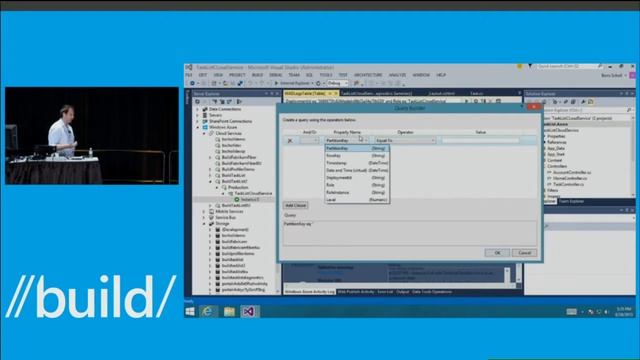Open Internet Explorer from the taskbar

(208, 311)
